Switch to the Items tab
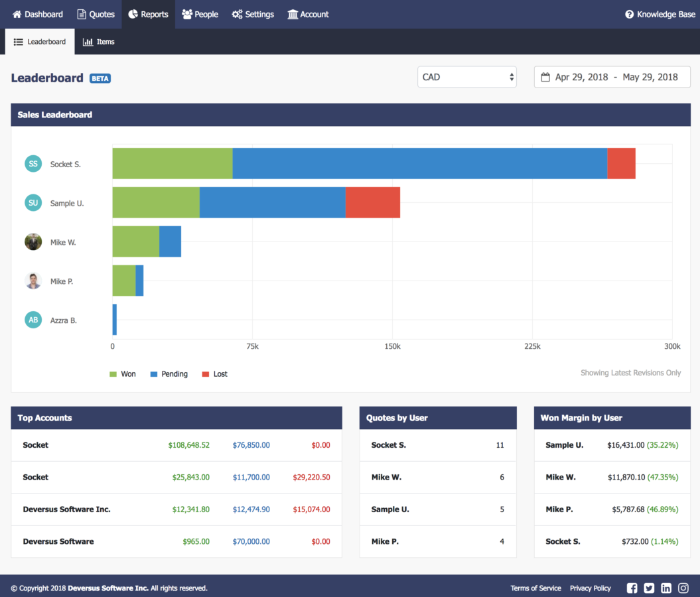 click(98, 41)
